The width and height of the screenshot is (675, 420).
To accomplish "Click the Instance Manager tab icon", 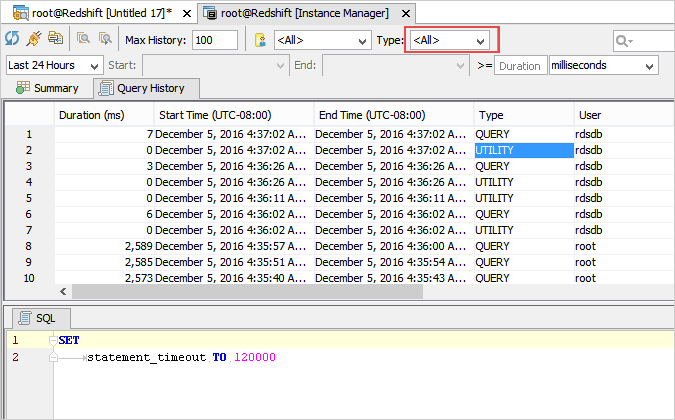I will pos(210,13).
